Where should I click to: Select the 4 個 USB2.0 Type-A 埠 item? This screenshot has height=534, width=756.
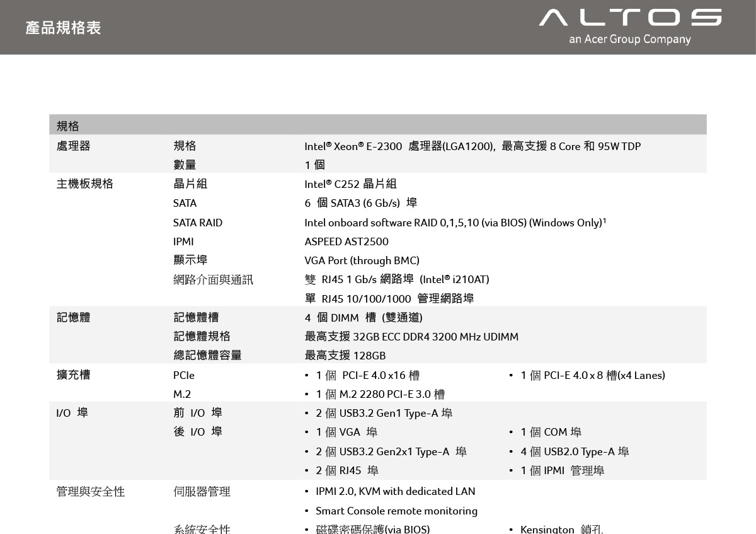point(575,452)
